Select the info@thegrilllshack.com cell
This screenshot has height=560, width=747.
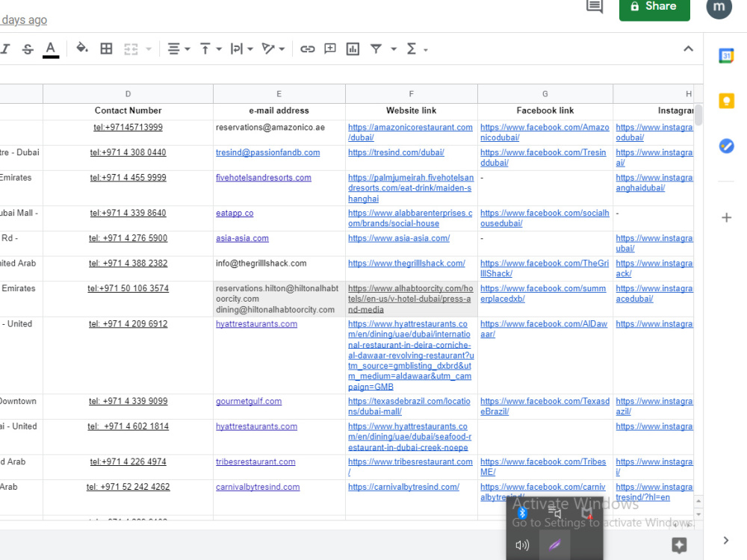pos(279,269)
